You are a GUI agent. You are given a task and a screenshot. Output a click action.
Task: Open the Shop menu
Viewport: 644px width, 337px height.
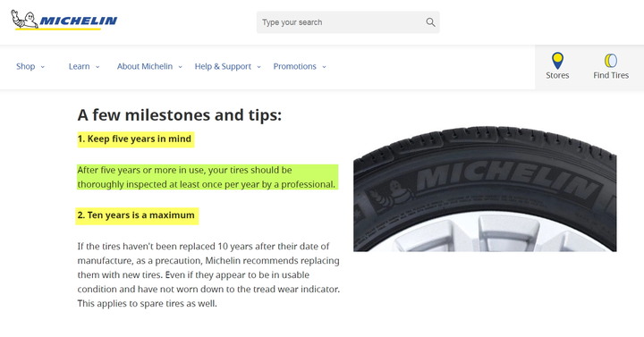point(25,66)
